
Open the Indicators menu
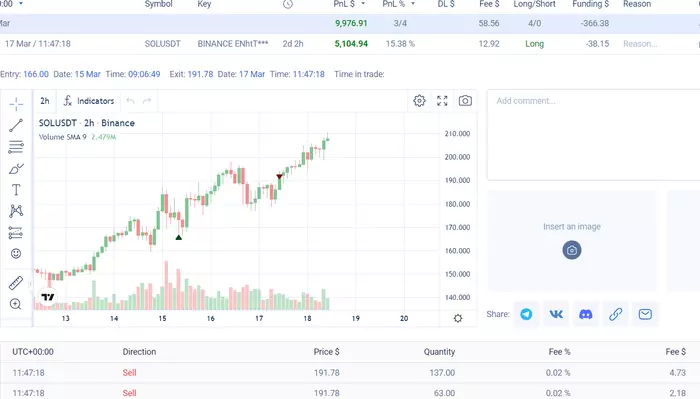(x=89, y=101)
